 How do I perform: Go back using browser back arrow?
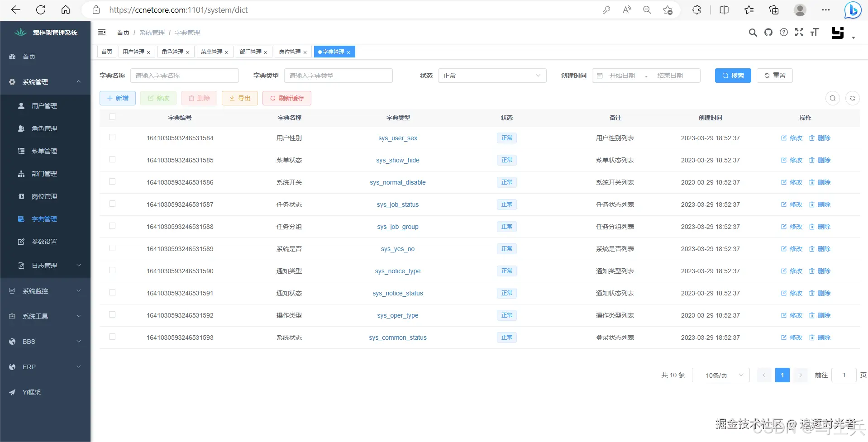(16, 10)
